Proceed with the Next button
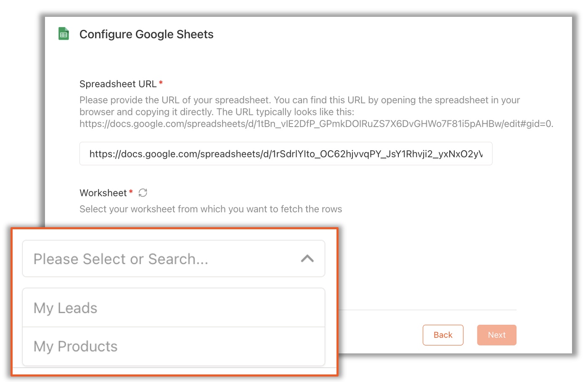588x382 pixels. pyautogui.click(x=497, y=335)
